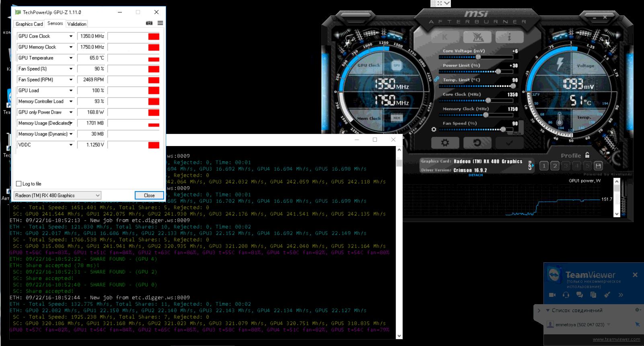644x346 pixels.
Task: Click the save profile floppy icon
Action: click(598, 166)
